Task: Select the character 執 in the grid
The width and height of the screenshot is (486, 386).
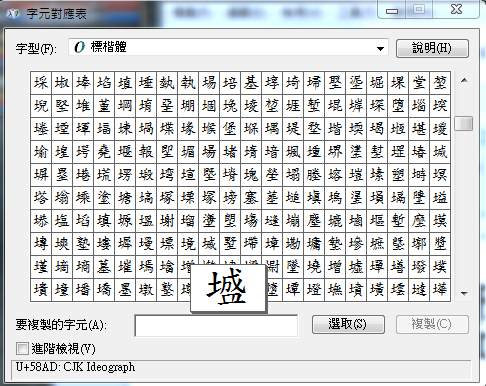Action: [x=188, y=82]
